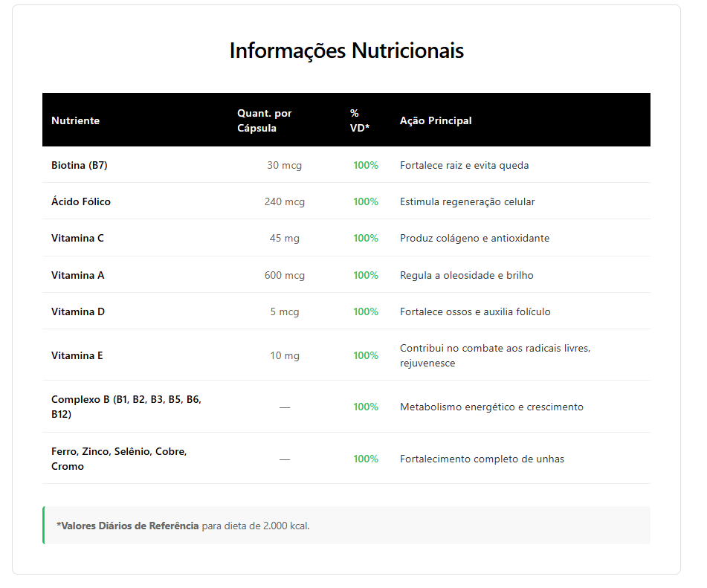Image resolution: width=707 pixels, height=588 pixels.
Task: Click Fortalecimento completo de unhas text
Action: point(482,459)
